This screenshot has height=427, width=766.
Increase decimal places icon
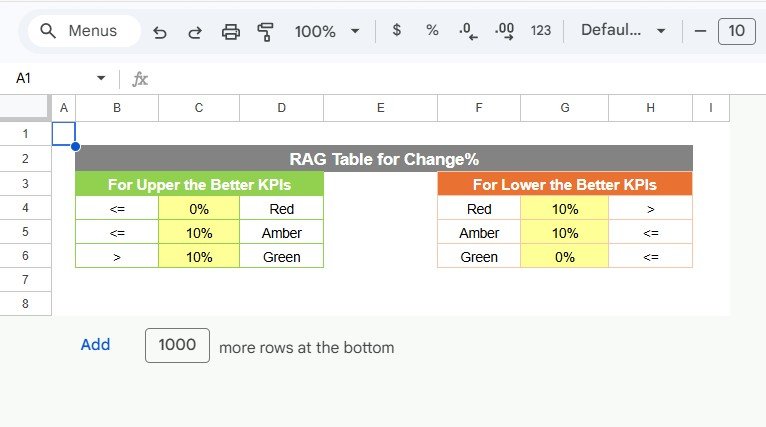pyautogui.click(x=504, y=31)
